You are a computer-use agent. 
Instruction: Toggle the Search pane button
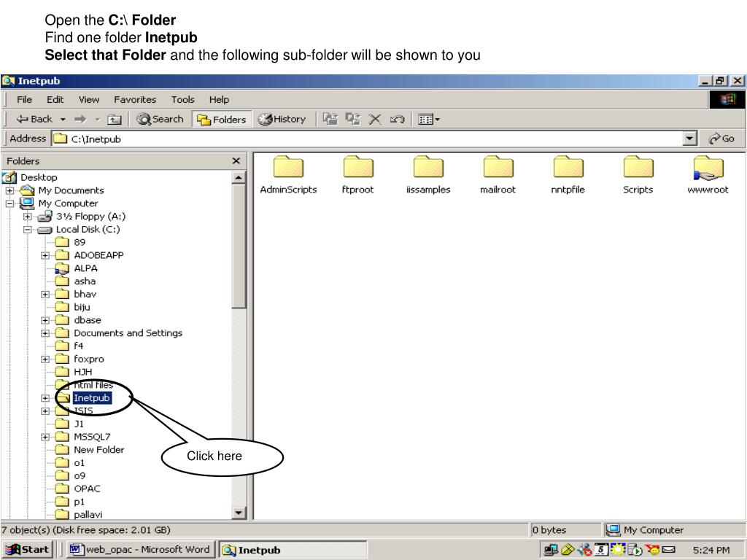click(160, 119)
